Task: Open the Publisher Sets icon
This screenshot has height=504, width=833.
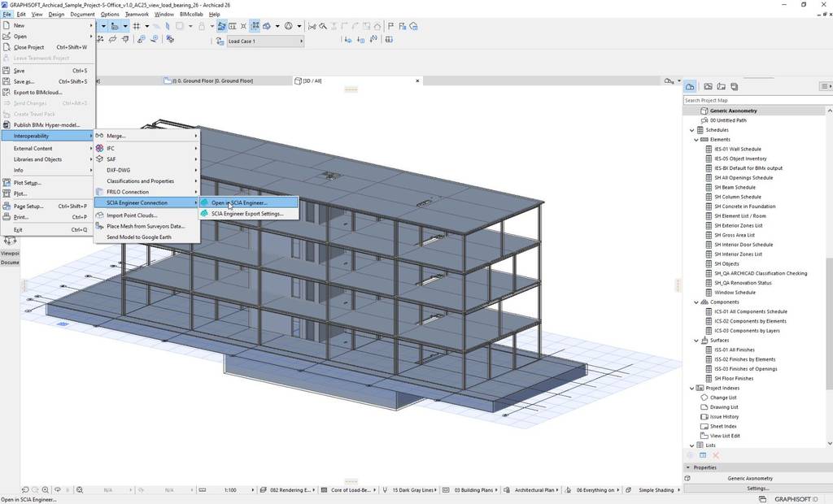Action: 734,86
